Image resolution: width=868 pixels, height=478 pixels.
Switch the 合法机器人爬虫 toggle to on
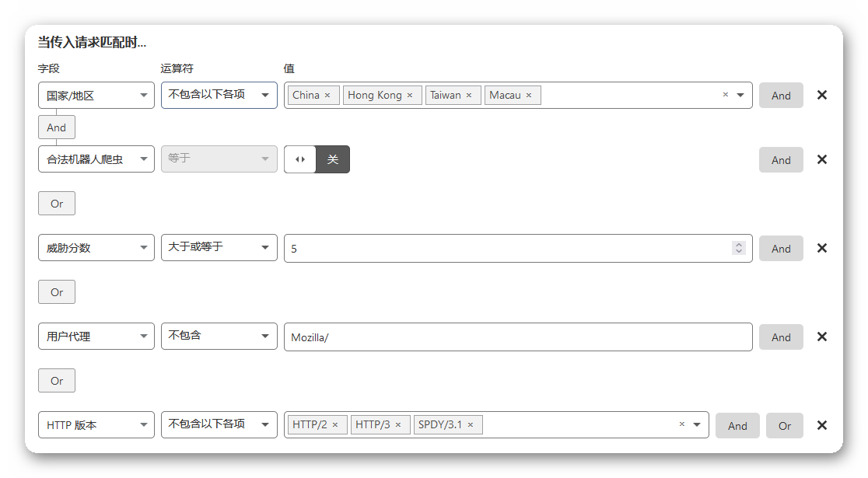(299, 159)
